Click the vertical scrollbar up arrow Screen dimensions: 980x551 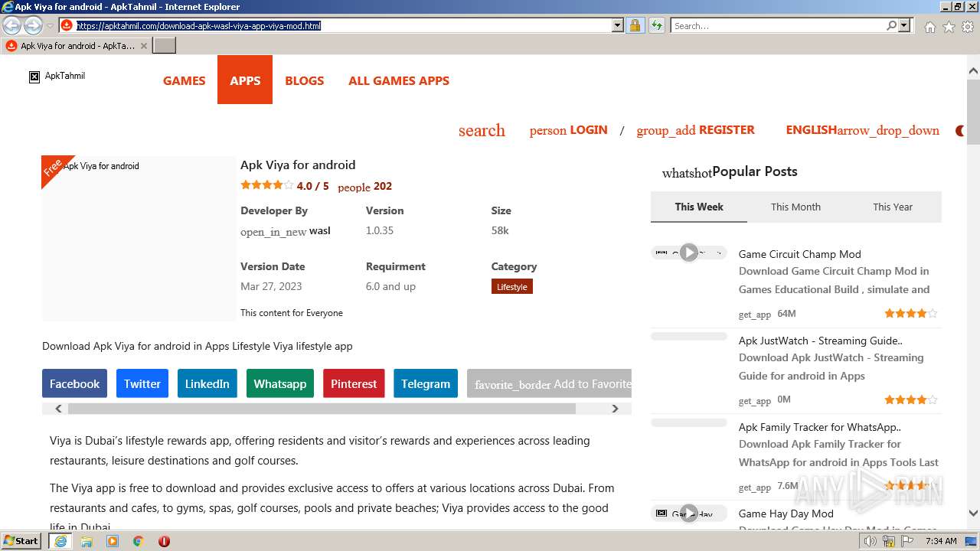point(973,70)
